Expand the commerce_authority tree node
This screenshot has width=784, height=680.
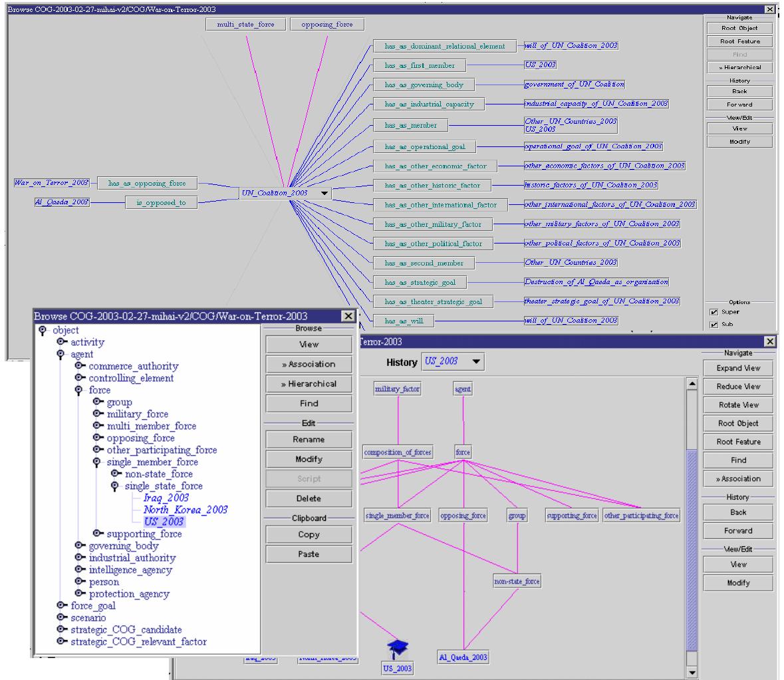click(79, 366)
